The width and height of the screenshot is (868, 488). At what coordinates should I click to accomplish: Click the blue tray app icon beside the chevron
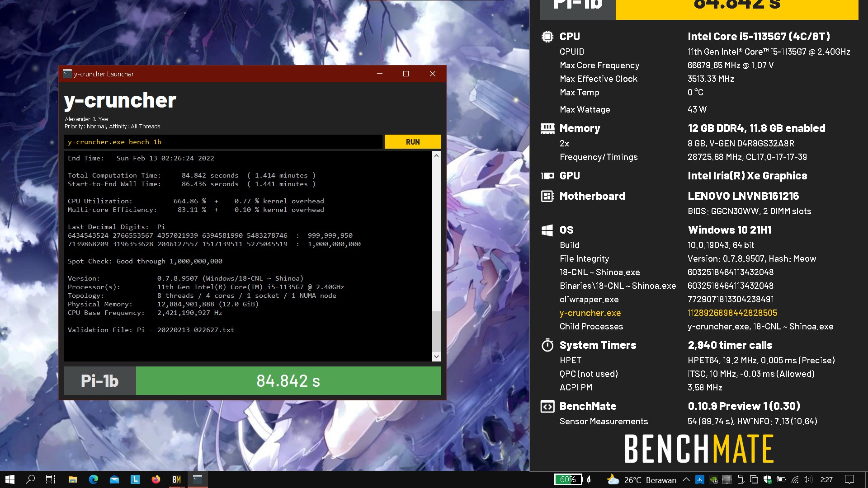point(700,479)
